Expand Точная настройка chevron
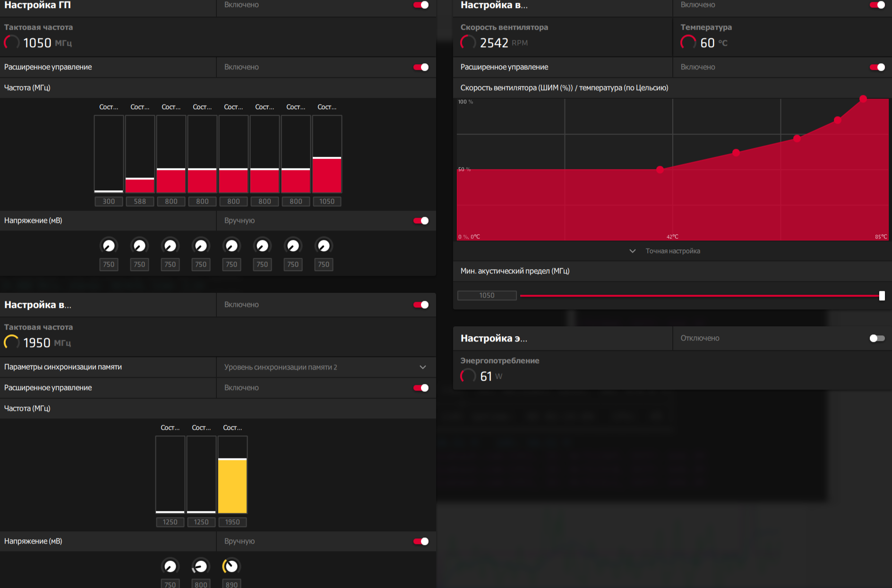This screenshot has height=588, width=892. (x=633, y=251)
